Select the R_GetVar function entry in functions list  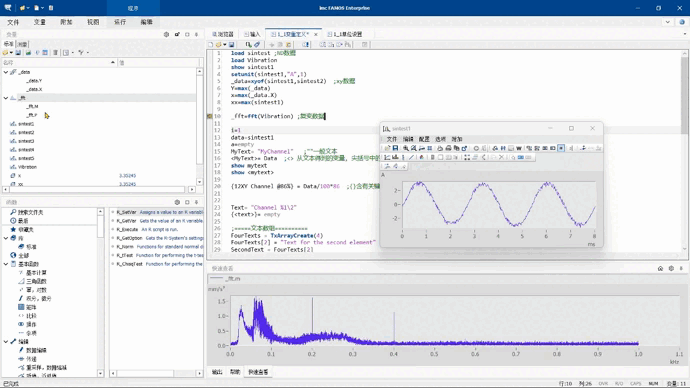157,221
